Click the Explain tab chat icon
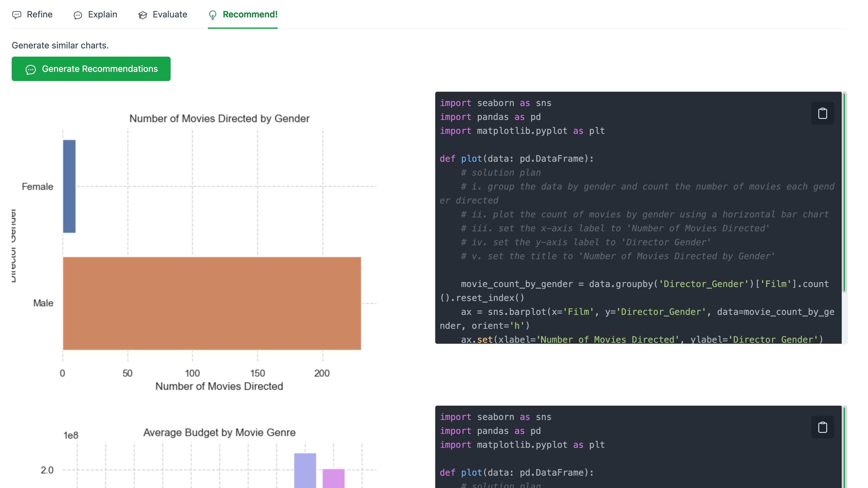Viewport: 868px width, 488px height. pyautogui.click(x=78, y=15)
